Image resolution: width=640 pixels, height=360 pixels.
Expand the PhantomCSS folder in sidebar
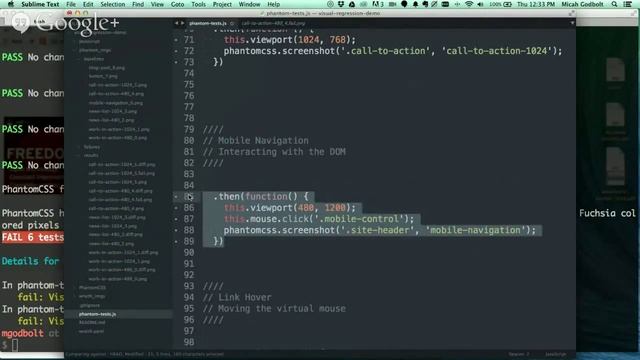point(75,288)
